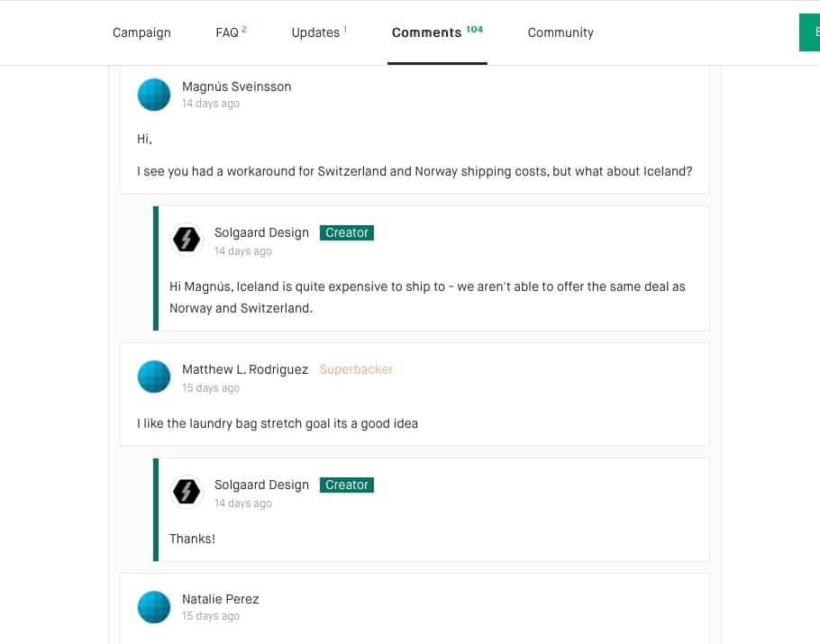
Task: Click Natalie Perez's profile avatar
Action: coord(154,607)
